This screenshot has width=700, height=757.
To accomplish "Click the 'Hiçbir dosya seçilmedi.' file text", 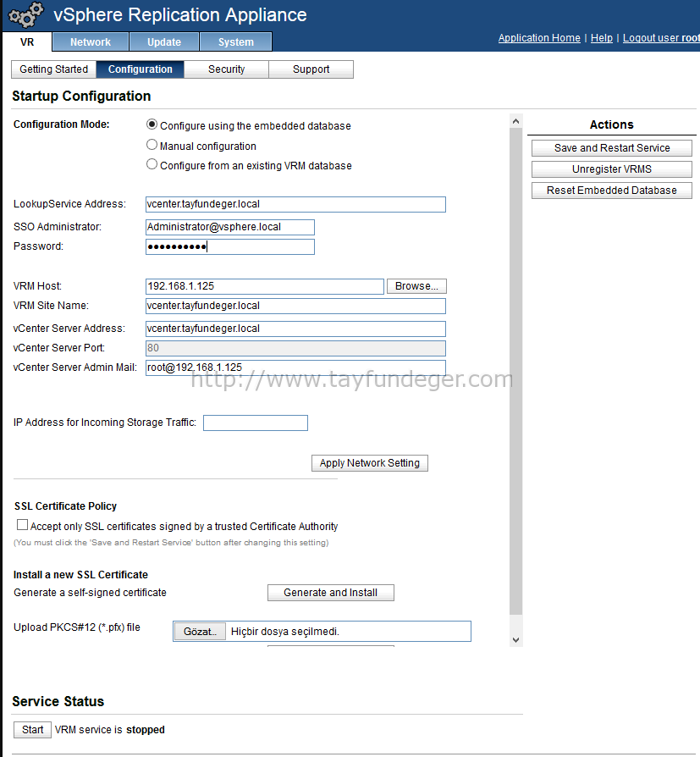I will click(285, 632).
